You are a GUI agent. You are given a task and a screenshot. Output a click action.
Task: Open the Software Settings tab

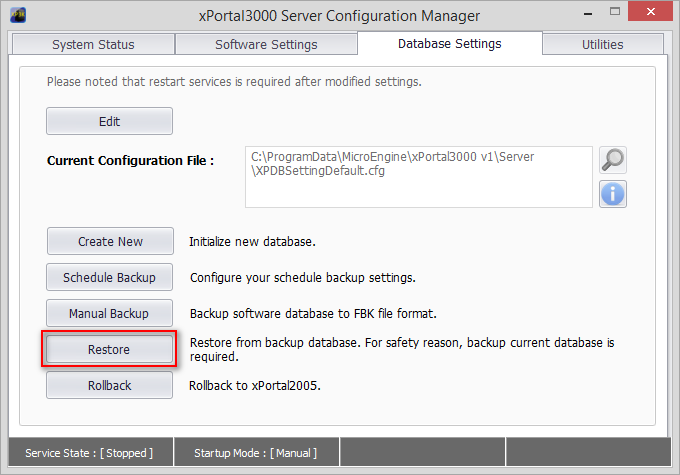[266, 44]
